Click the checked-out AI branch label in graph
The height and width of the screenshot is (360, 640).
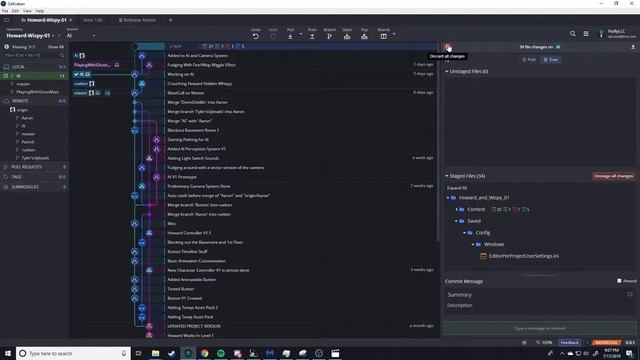click(x=82, y=74)
